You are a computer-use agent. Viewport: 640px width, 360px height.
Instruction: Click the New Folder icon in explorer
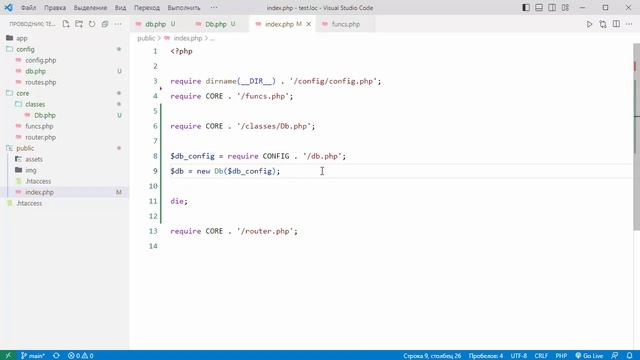(79, 24)
